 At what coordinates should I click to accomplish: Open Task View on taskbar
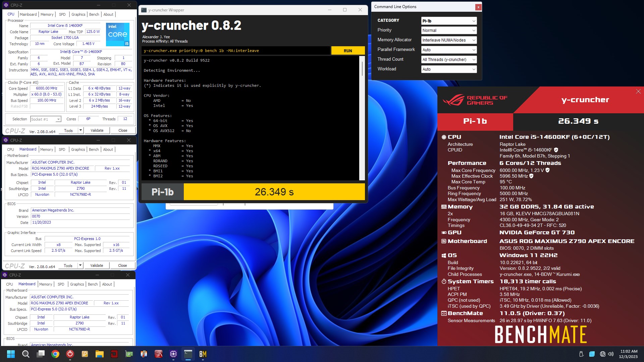tap(41, 354)
